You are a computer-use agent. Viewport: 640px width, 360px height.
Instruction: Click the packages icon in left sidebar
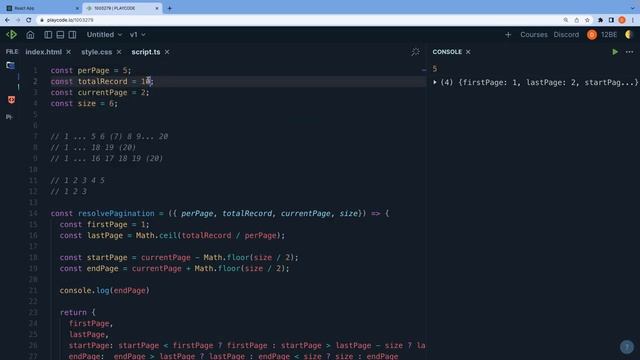(9, 117)
